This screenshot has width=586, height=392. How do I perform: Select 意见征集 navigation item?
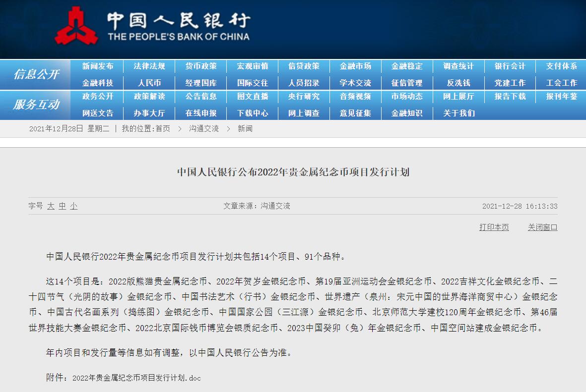[x=355, y=113]
